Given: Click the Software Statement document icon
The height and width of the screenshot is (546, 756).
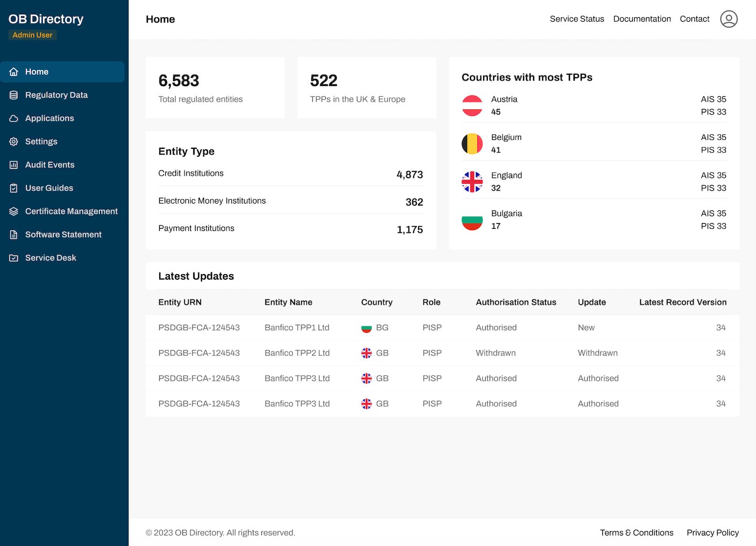Looking at the screenshot, I should 14,235.
